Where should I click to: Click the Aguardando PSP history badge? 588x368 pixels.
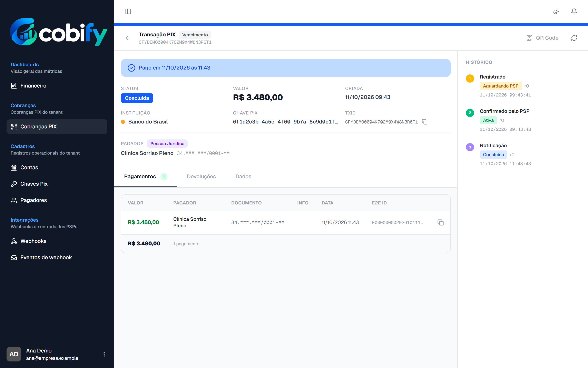click(x=501, y=86)
